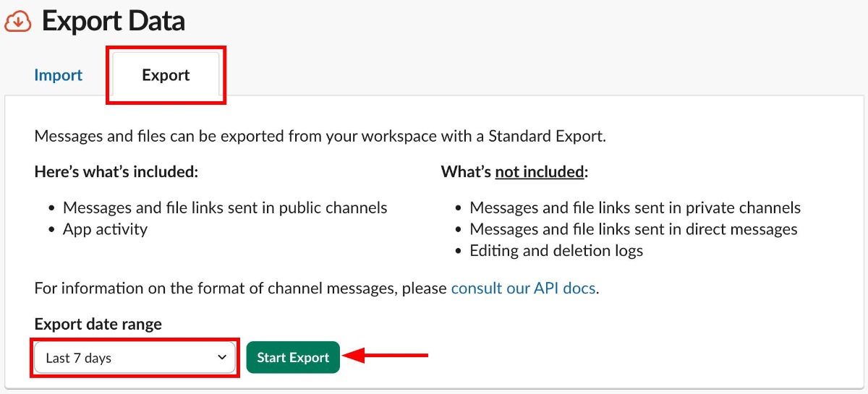868x394 pixels.
Task: Click the cloud download icon beside Export Data
Action: point(18,21)
